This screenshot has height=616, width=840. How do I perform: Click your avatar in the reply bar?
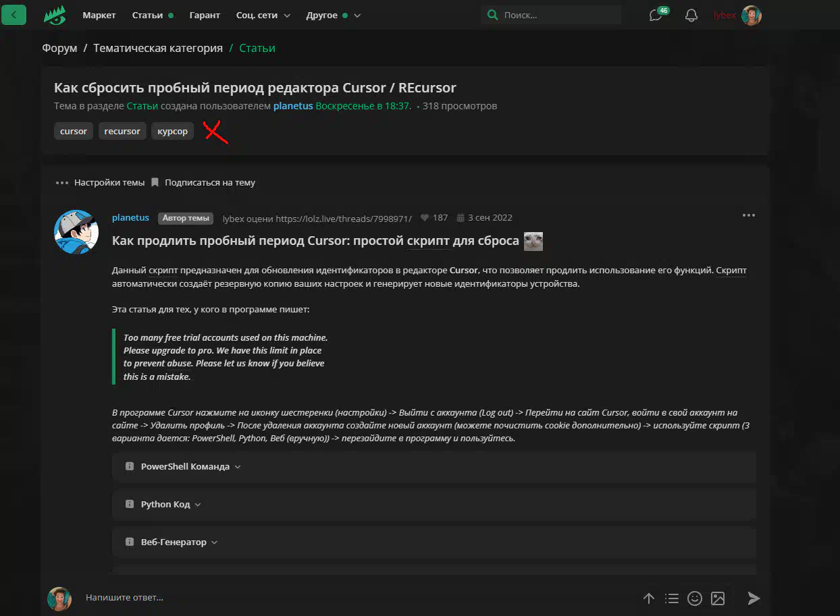pos(59,598)
